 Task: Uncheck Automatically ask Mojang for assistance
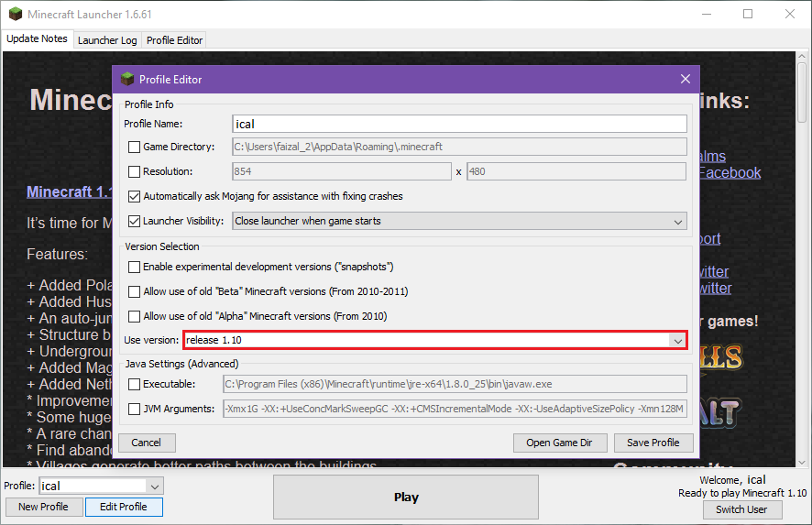coord(134,196)
